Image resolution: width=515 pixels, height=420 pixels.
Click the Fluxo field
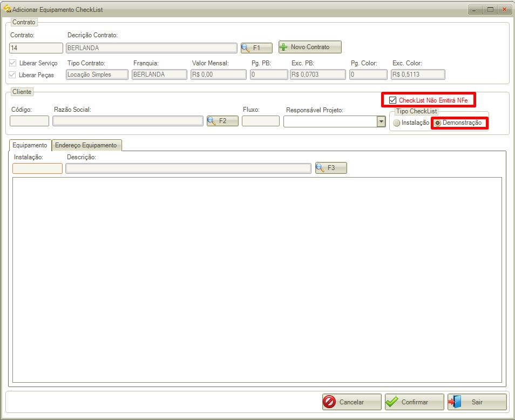click(261, 121)
